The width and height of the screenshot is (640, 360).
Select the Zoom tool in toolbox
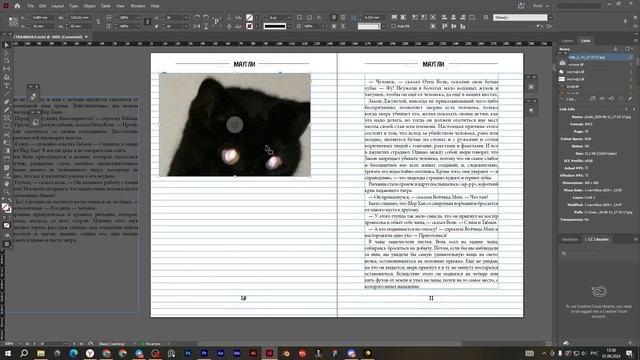point(7,192)
